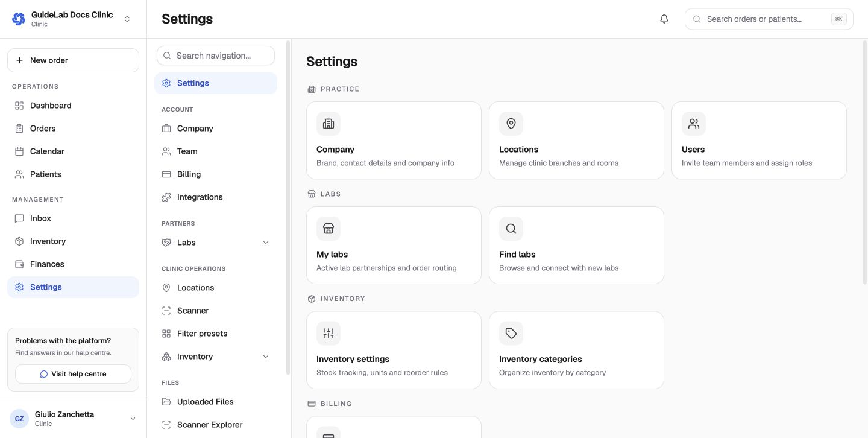Click the Inventory settings sliders icon

pyautogui.click(x=329, y=333)
